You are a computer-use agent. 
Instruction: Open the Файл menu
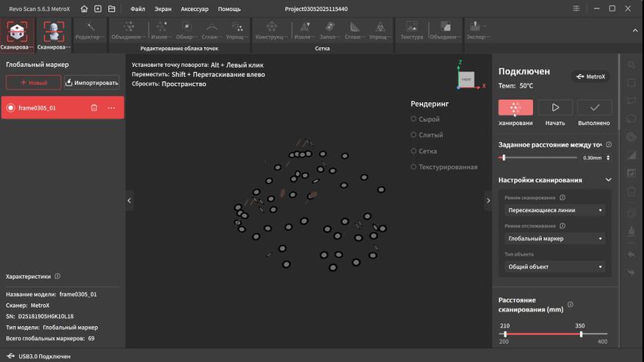pyautogui.click(x=137, y=9)
